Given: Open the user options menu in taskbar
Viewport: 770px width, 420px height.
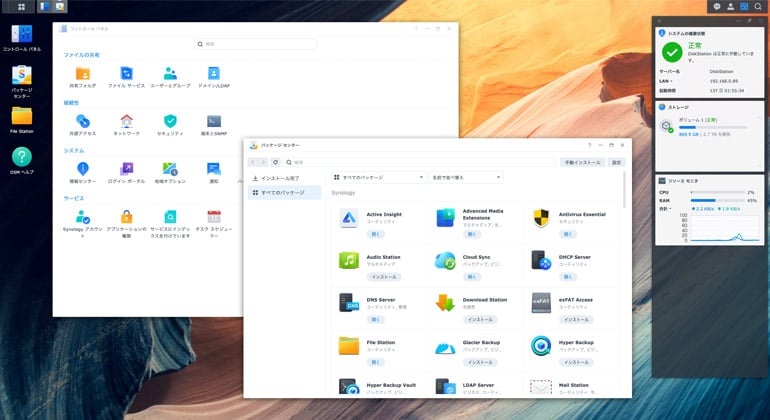Looking at the screenshot, I should pyautogui.click(x=731, y=6).
